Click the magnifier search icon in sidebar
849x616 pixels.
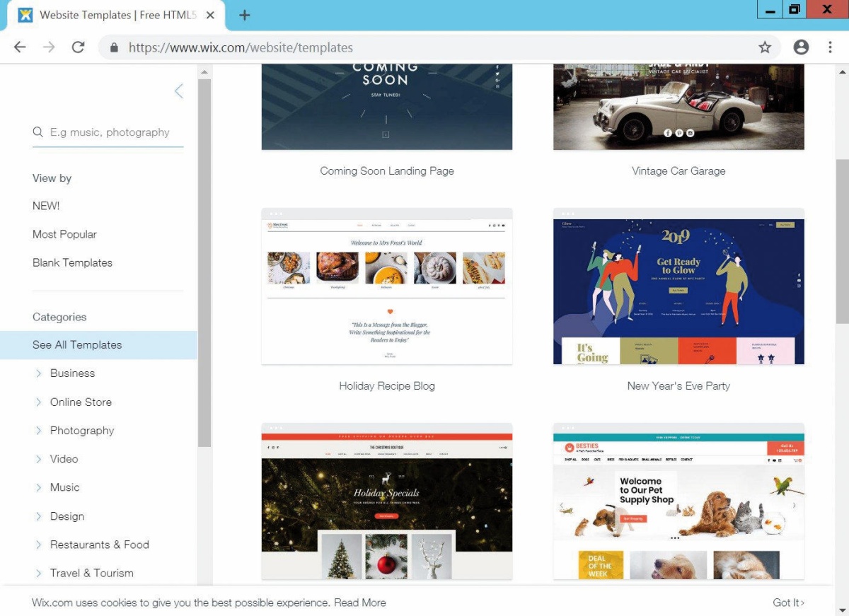click(38, 132)
